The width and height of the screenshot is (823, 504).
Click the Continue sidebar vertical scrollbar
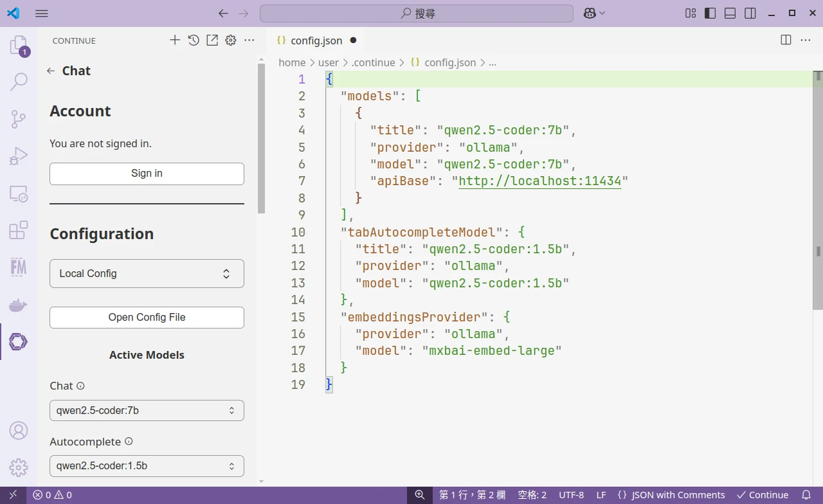(x=261, y=138)
